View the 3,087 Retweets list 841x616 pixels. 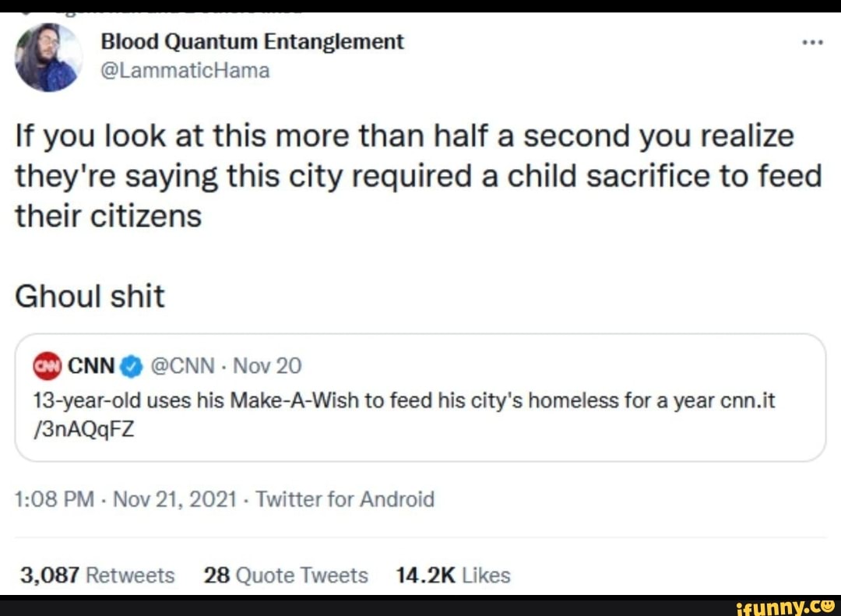[96, 576]
